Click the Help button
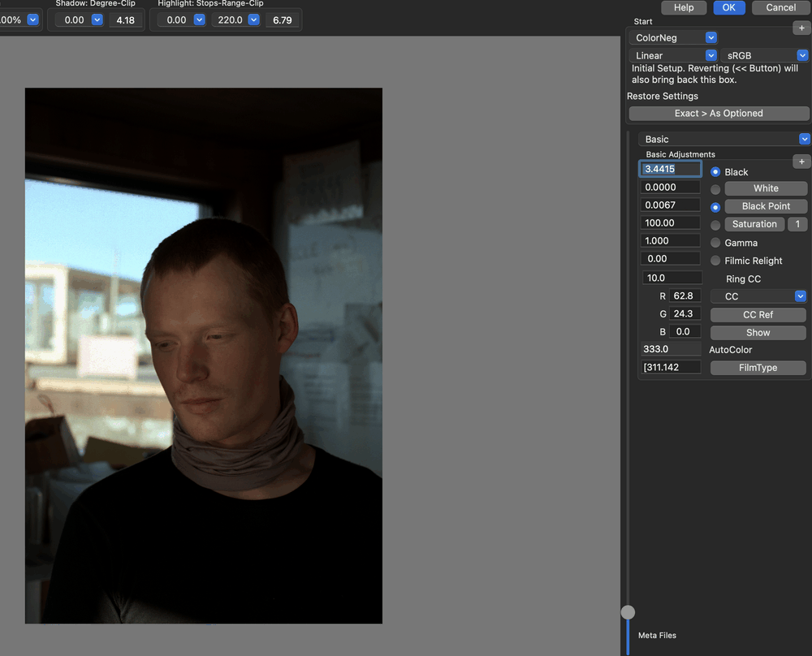 pyautogui.click(x=684, y=7)
